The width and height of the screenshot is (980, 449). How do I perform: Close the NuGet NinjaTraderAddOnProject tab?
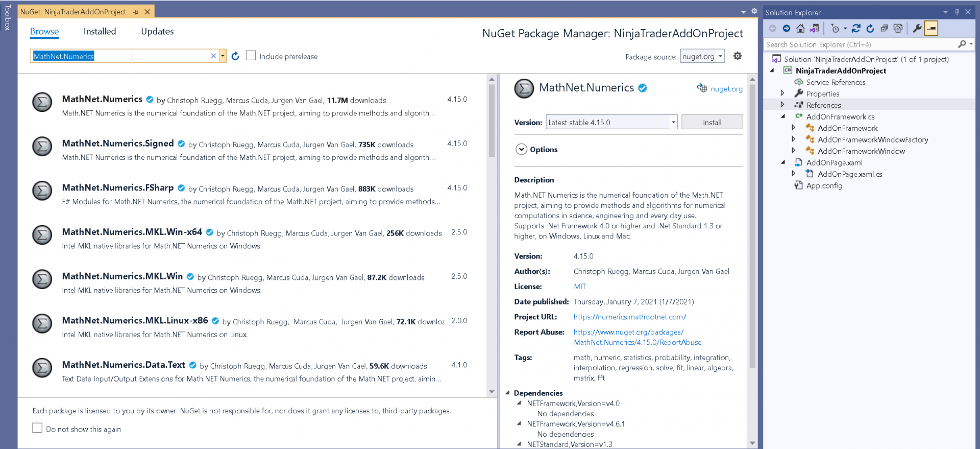tap(148, 12)
